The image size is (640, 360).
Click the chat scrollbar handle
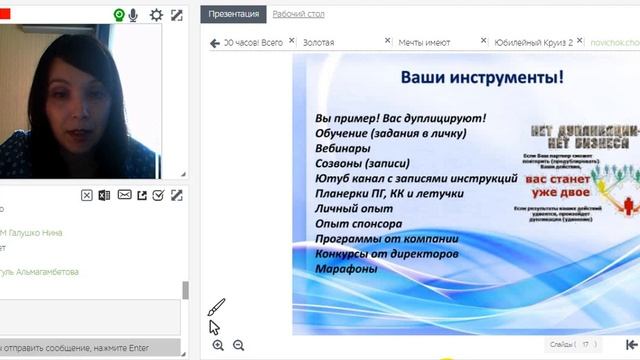coord(185,290)
